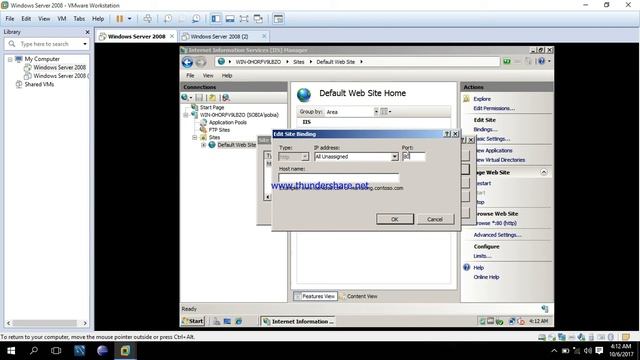Viewport: 640px width, 360px height.
Task: Click the Send Ctrl+Alt+Del toolbar icon
Action: click(148, 19)
